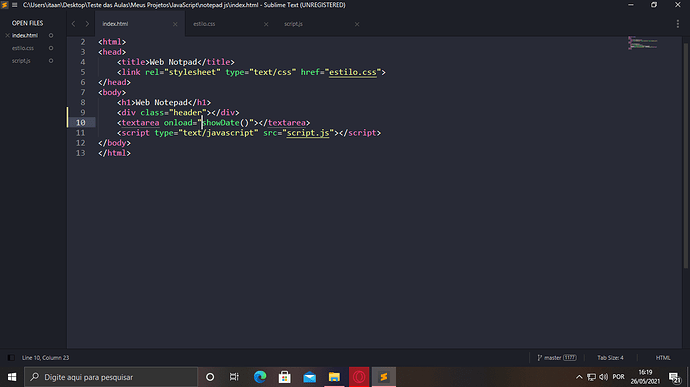Screen dimensions: 690x387
Task: Click the Sublime Text logo in title bar
Action: click(4, 5)
